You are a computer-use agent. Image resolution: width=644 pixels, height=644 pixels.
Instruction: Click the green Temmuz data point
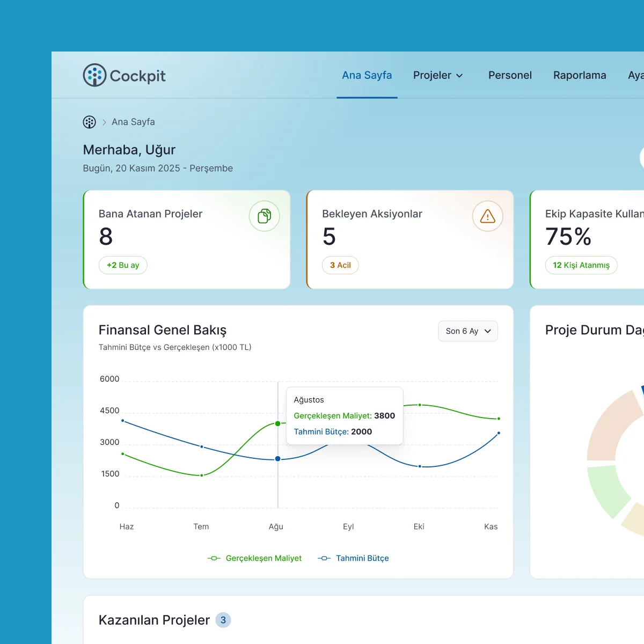coord(202,475)
